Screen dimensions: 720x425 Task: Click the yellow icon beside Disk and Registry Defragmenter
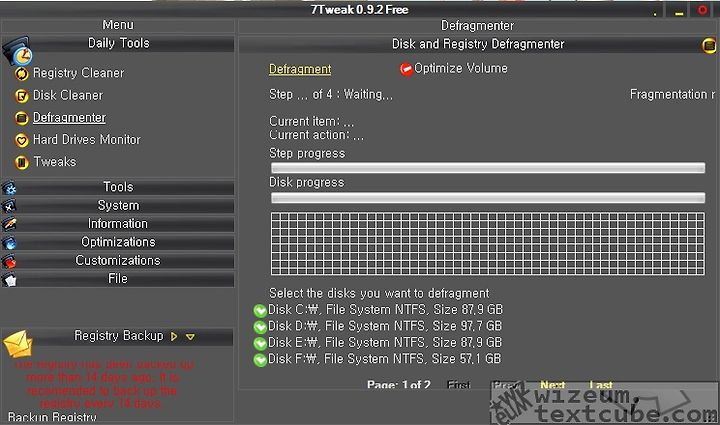pyautogui.click(x=709, y=45)
